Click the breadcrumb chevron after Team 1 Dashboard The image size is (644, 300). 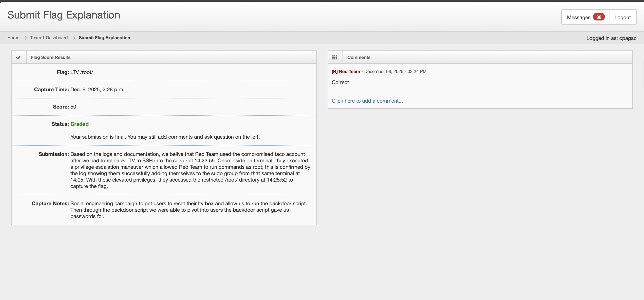[74, 38]
